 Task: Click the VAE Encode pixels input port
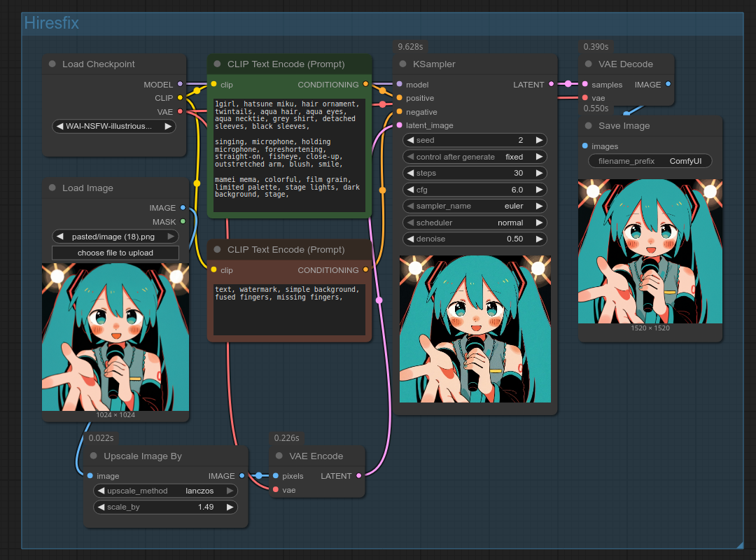tap(275, 475)
